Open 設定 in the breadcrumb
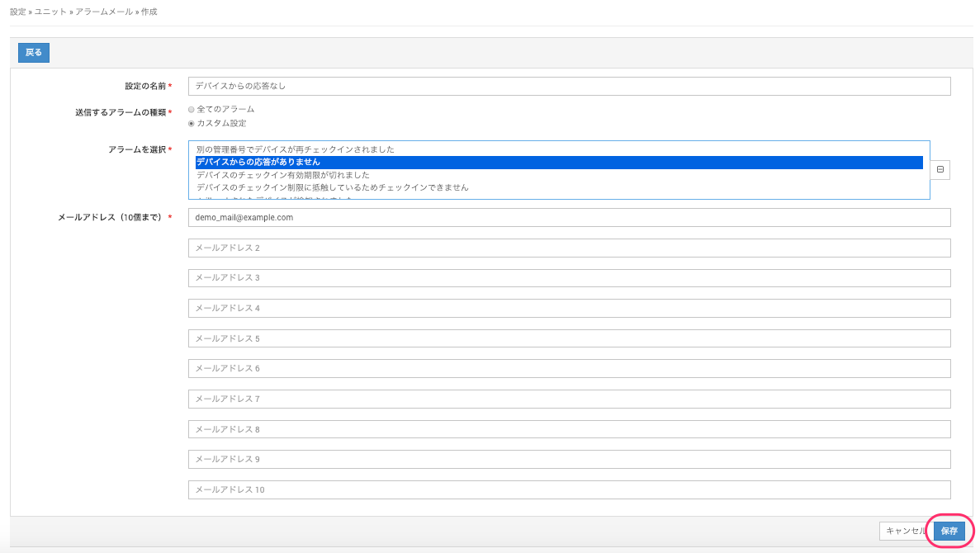The image size is (980, 553). 17,12
